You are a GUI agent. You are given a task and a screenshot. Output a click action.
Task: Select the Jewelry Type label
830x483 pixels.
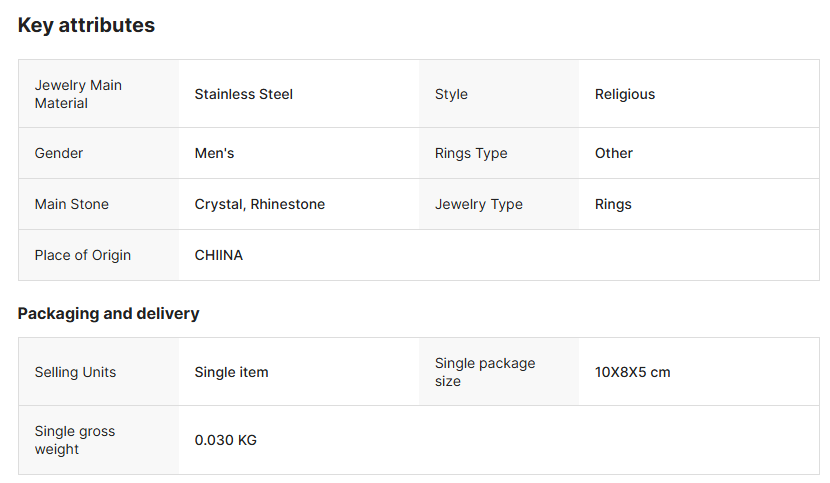click(x=479, y=204)
